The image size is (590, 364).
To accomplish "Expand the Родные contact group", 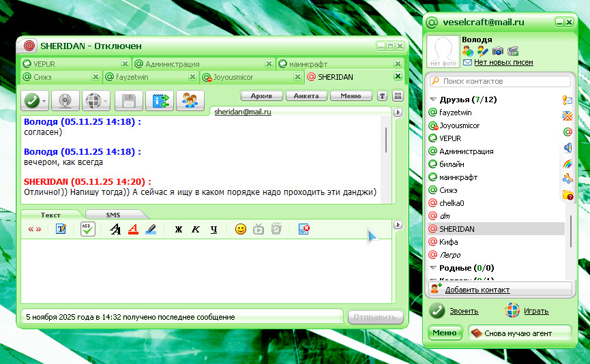I will pyautogui.click(x=432, y=268).
